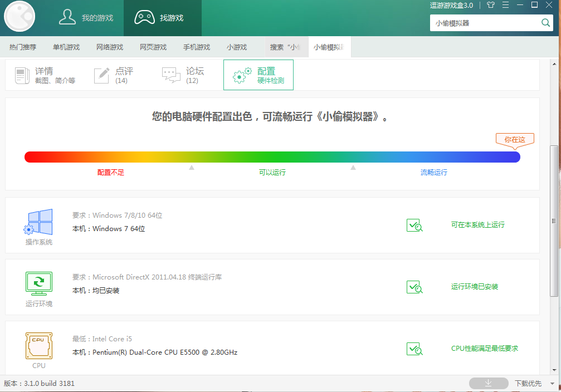Open the skin shirt icon
561x392 pixels.
(x=491, y=5)
